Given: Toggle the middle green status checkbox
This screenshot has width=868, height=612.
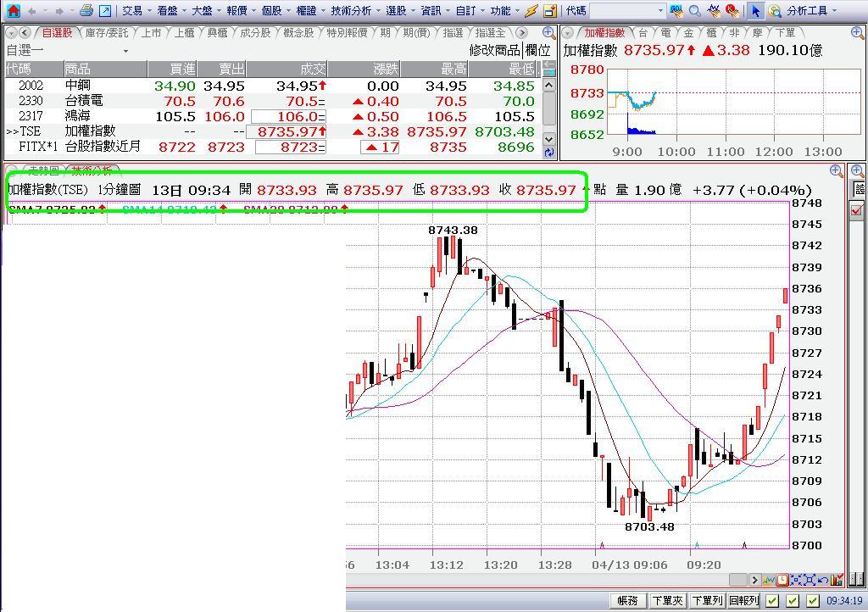Looking at the screenshot, I should 793,600.
